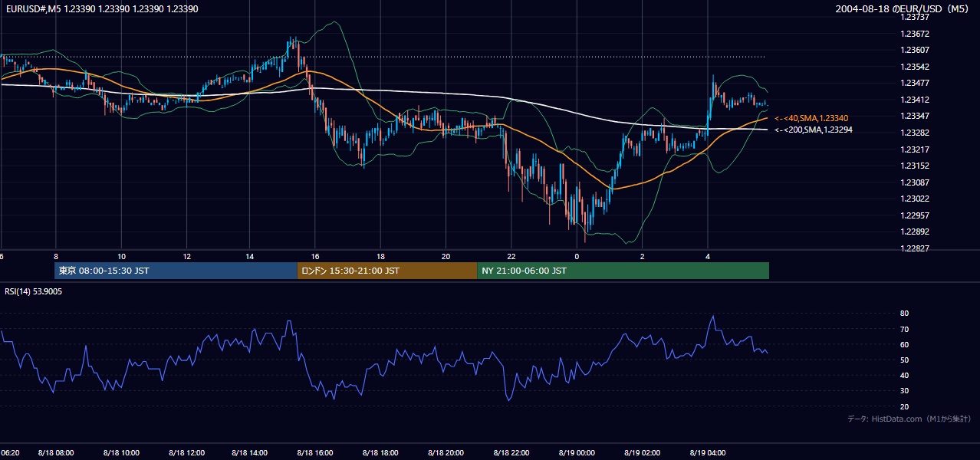The image size is (980, 460).
Task: Click price level 1.23672 on axis
Action: [x=916, y=34]
